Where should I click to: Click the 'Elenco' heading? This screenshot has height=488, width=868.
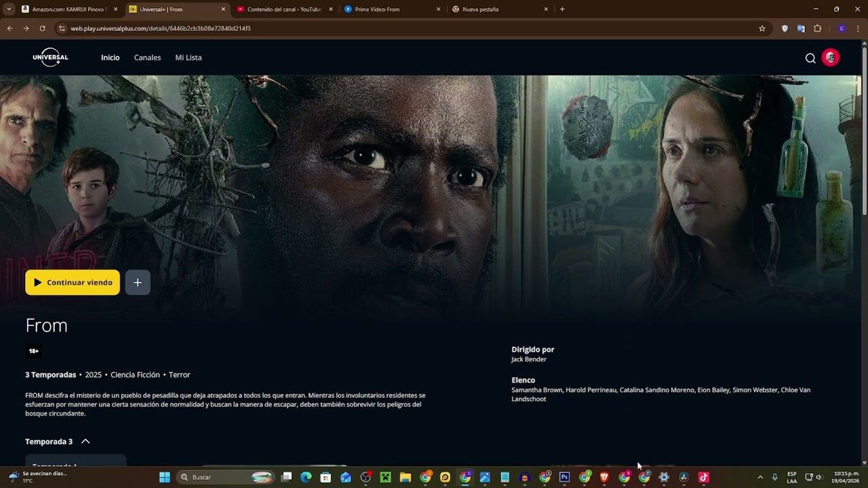click(x=524, y=380)
